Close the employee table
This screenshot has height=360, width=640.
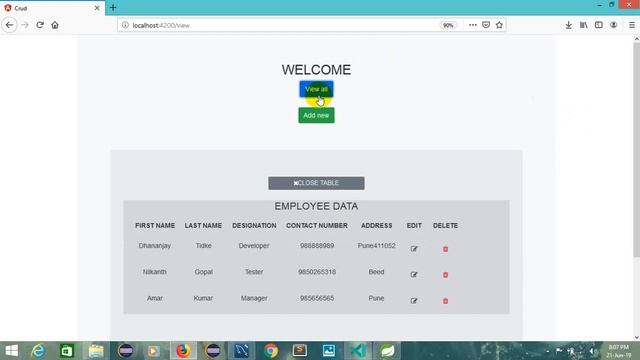coord(316,183)
